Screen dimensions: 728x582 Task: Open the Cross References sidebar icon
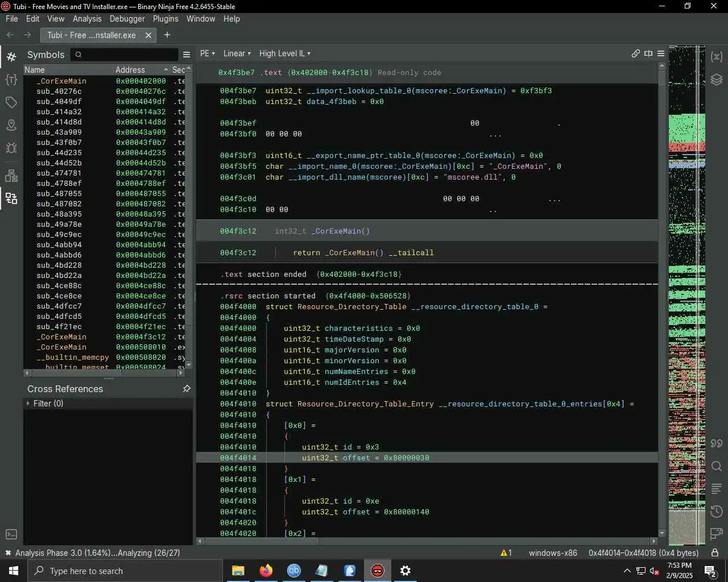coord(11,198)
